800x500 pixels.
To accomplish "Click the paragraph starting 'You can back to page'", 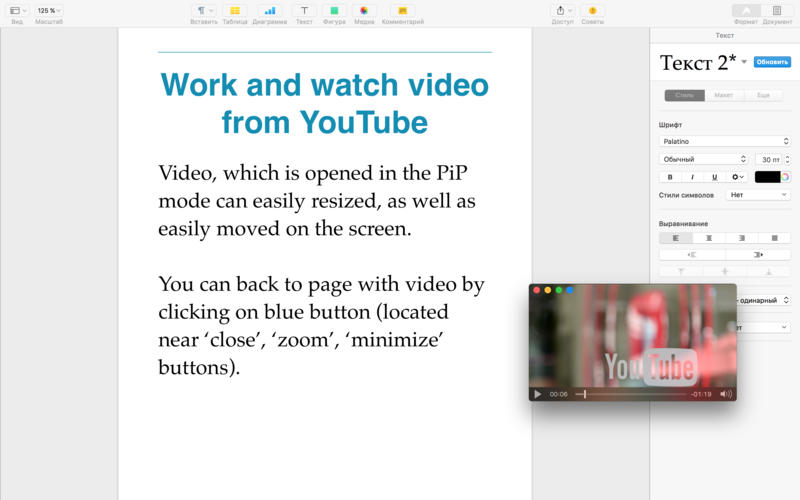I will 321,326.
